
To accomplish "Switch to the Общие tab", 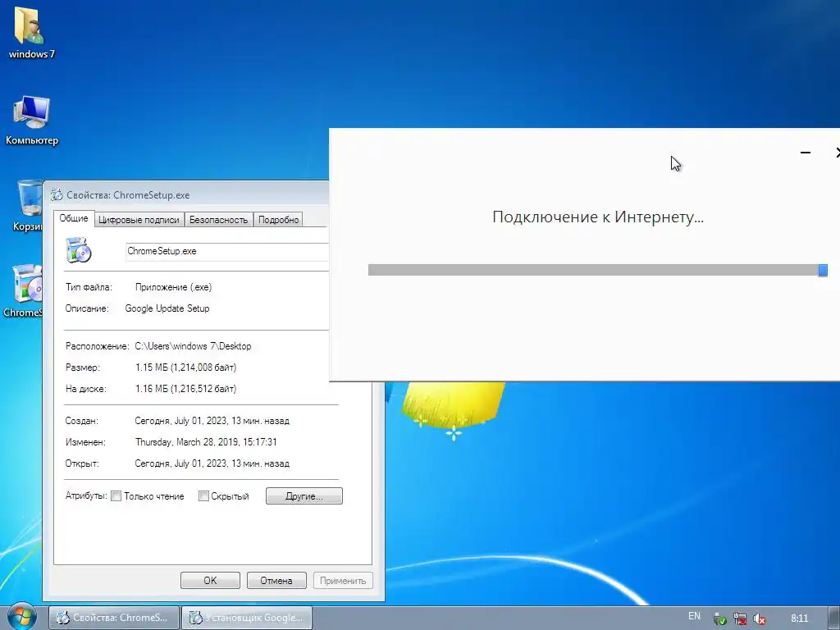I will coord(74,218).
